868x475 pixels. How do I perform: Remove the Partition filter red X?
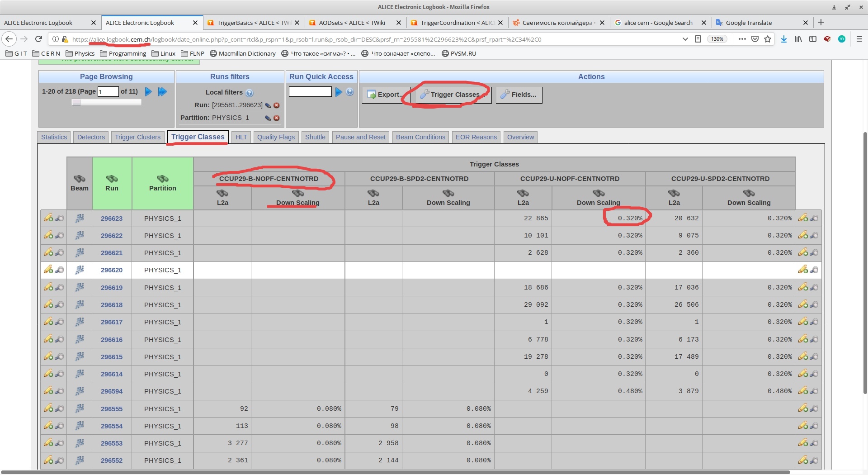[277, 118]
